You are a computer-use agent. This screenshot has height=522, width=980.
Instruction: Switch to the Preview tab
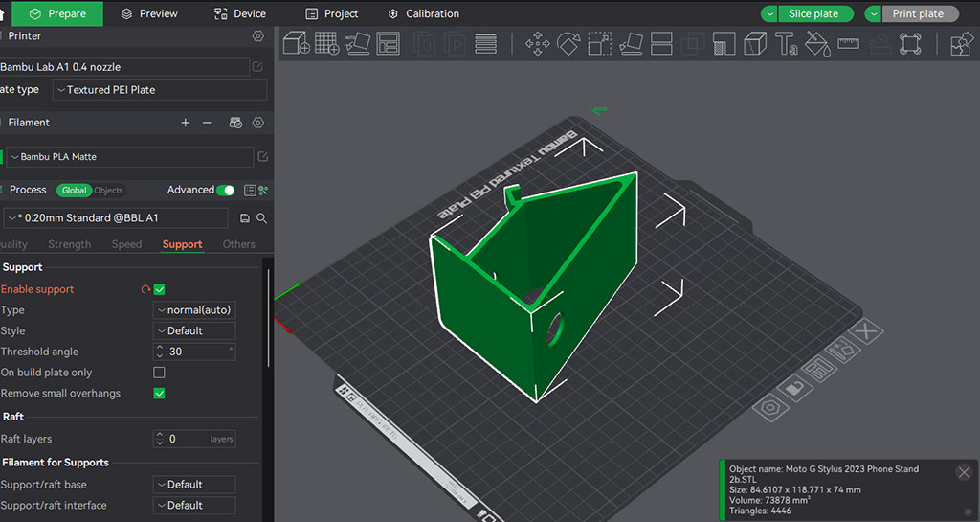point(149,13)
